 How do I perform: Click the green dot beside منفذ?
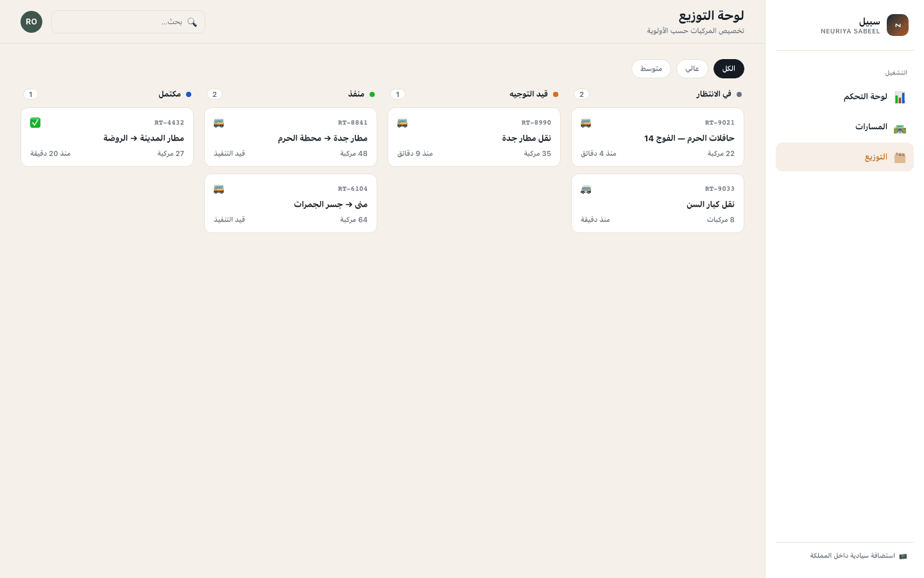coord(372,94)
